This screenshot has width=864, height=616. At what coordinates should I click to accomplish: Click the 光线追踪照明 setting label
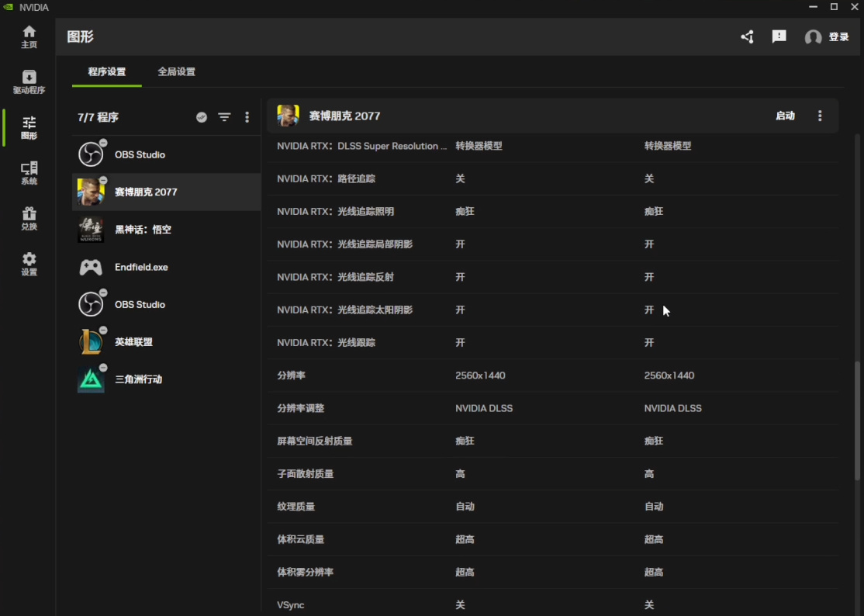336,211
